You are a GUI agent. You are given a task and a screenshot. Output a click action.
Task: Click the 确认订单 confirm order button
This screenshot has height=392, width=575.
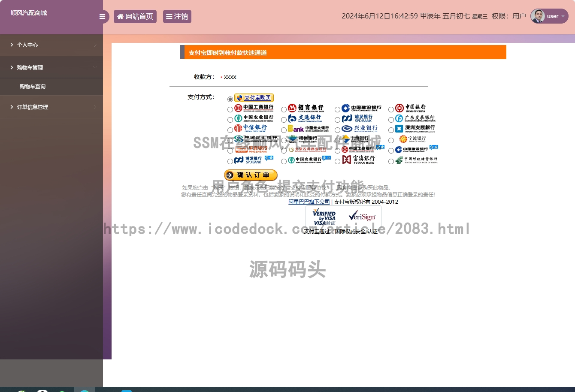251,175
